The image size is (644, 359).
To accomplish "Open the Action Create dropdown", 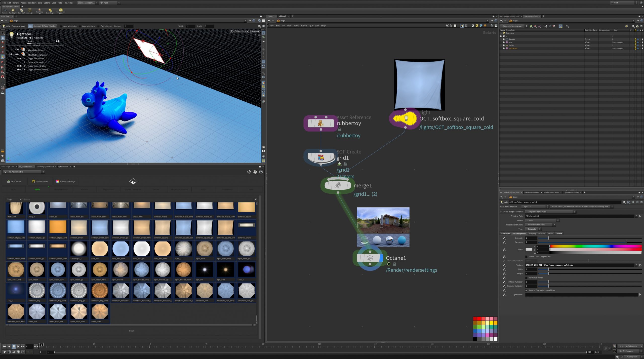I will [542, 220].
